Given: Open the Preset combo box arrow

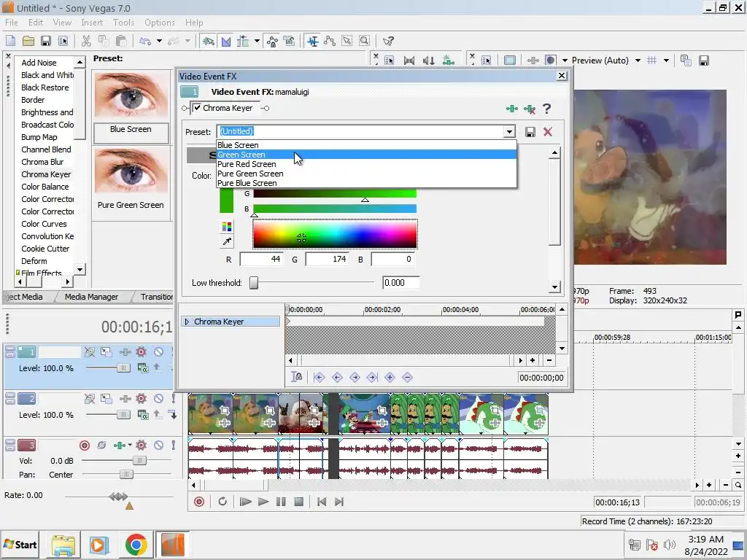Looking at the screenshot, I should (x=509, y=131).
